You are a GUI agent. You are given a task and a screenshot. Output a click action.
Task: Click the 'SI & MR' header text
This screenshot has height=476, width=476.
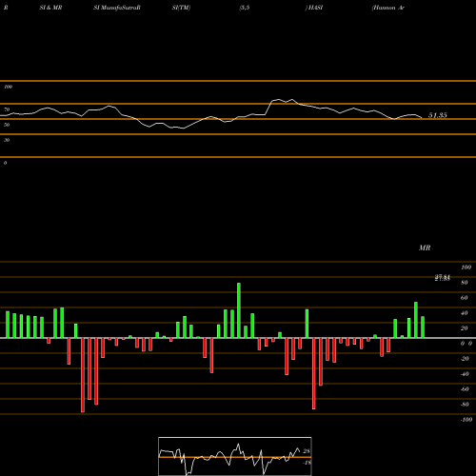coord(50,8)
